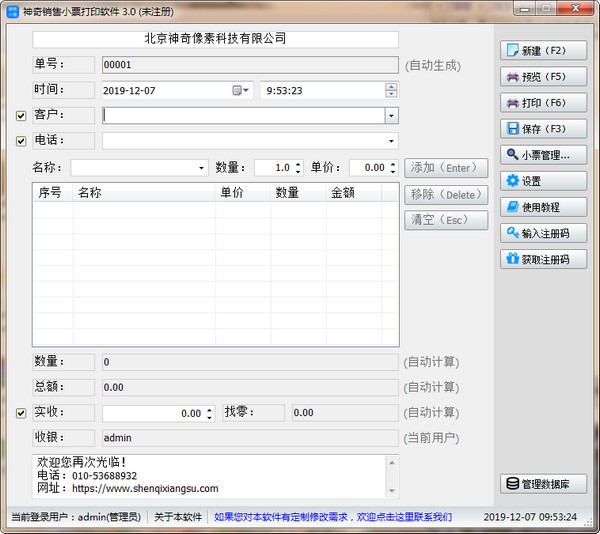Save the receipt (保存 F3)
The height and width of the screenshot is (534, 600).
coord(543,128)
